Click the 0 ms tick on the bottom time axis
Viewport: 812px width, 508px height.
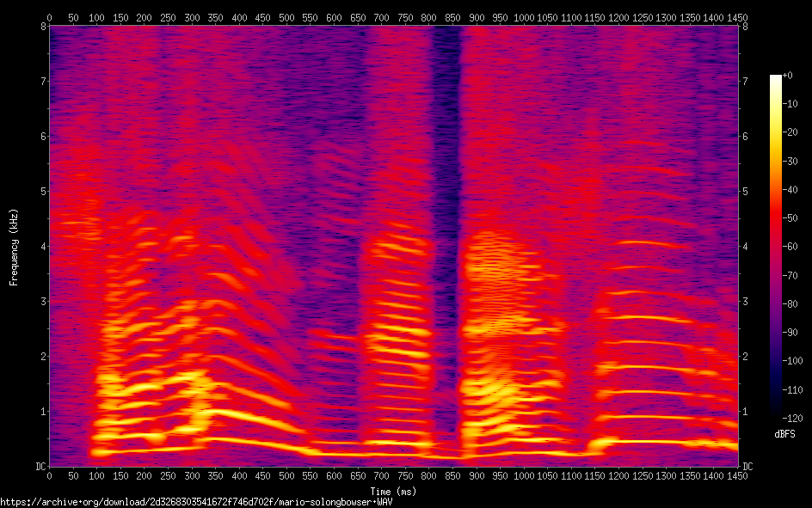tap(49, 475)
